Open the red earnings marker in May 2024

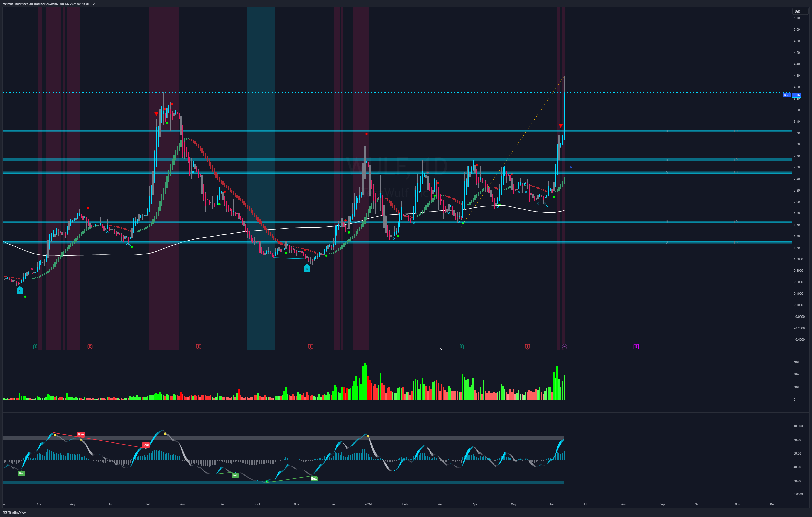pyautogui.click(x=527, y=346)
